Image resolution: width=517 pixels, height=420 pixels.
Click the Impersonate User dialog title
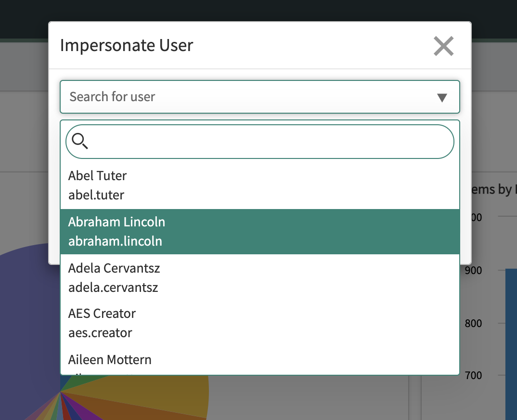point(127,45)
